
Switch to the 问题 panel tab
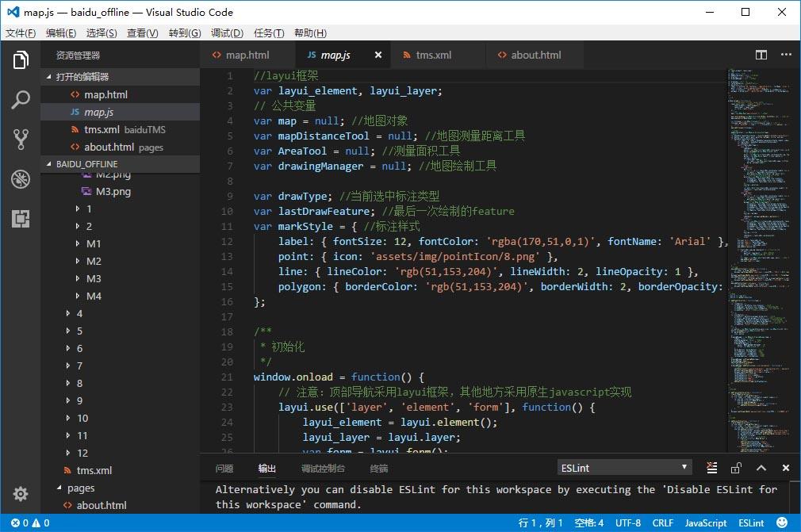pos(224,469)
